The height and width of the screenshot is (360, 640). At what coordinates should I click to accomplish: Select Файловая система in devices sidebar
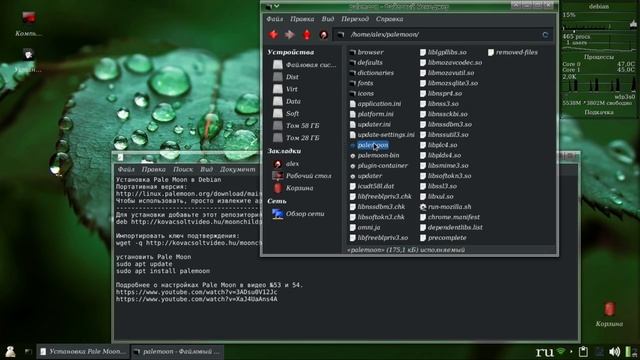(x=304, y=64)
